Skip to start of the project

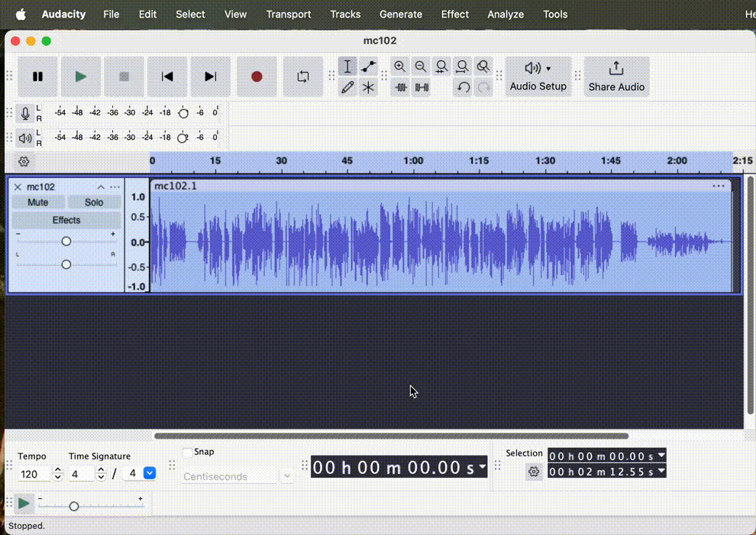tap(167, 76)
